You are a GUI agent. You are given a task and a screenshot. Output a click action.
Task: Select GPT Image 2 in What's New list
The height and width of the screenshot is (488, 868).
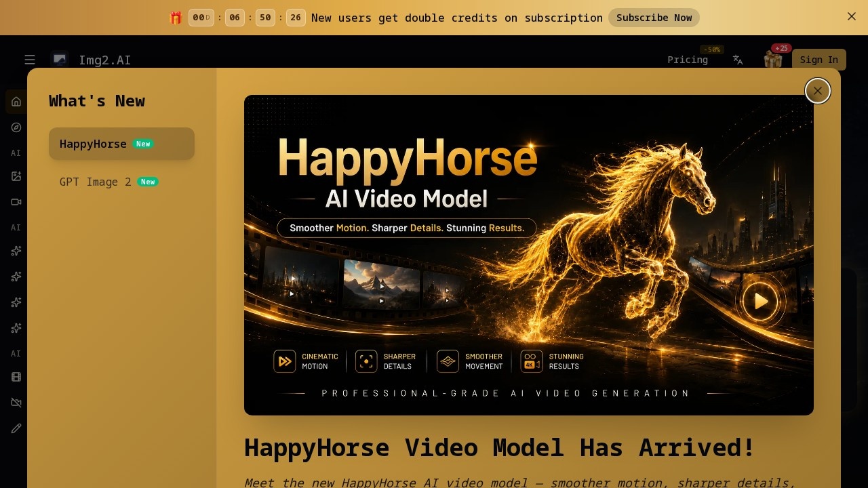(121, 182)
